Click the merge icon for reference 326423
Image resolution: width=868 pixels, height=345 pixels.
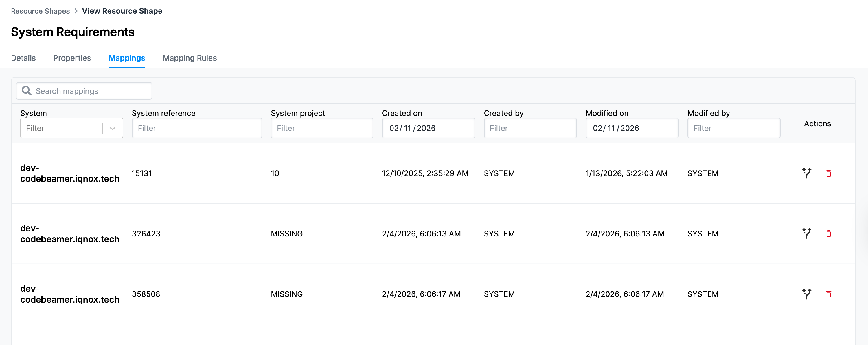tap(806, 233)
